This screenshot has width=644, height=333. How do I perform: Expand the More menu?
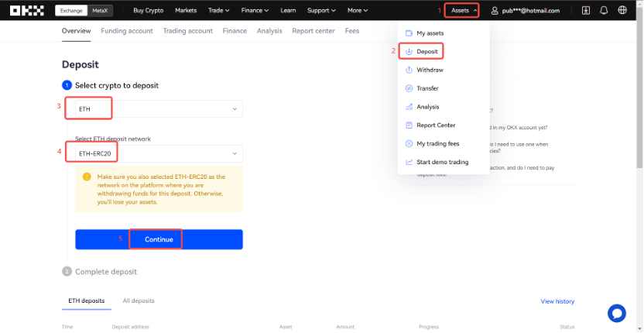pyautogui.click(x=358, y=10)
